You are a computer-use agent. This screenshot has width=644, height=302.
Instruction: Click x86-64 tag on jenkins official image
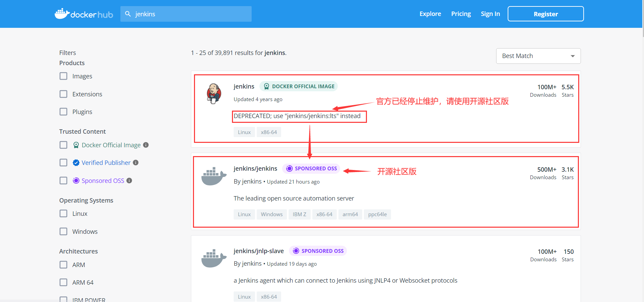click(x=269, y=132)
